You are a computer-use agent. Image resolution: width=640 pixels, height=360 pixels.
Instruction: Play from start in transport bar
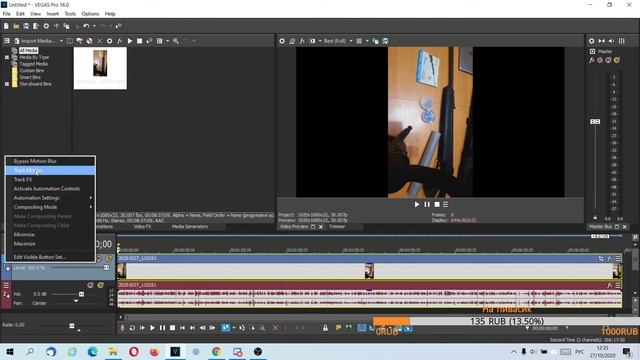tap(142, 328)
